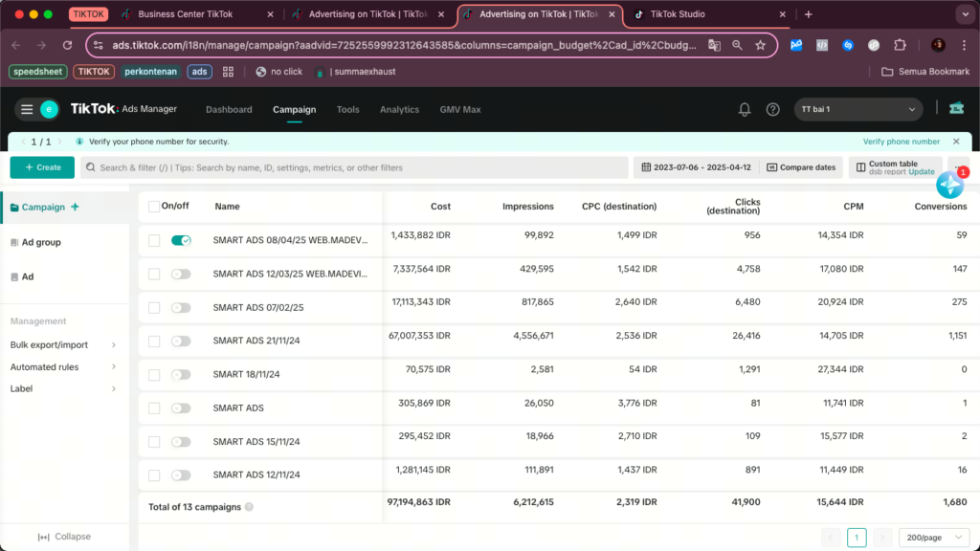Bookmark this page with star icon
The image size is (980, 551).
pyautogui.click(x=760, y=45)
